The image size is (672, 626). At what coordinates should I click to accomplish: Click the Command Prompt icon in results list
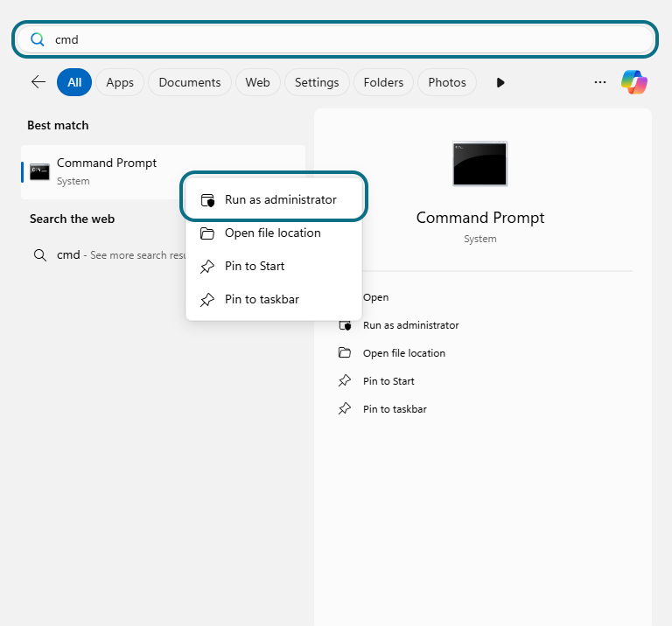[40, 171]
